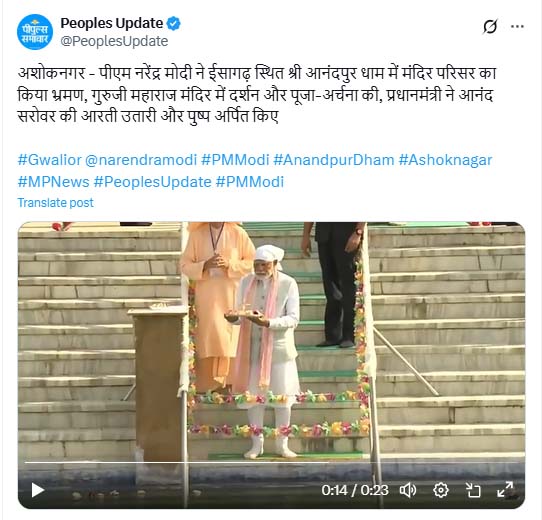
Task: Play the video
Action: coord(37,490)
